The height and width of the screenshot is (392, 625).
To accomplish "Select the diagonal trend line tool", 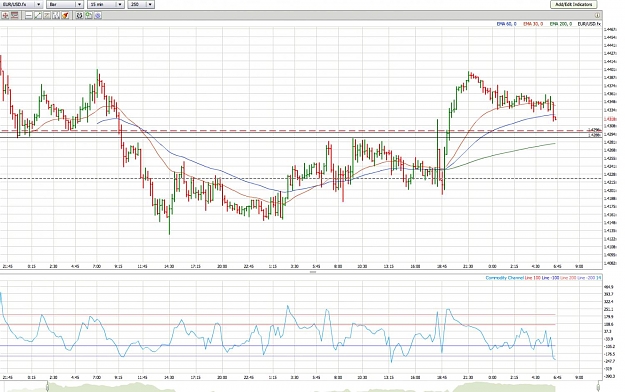I will pos(37,16).
